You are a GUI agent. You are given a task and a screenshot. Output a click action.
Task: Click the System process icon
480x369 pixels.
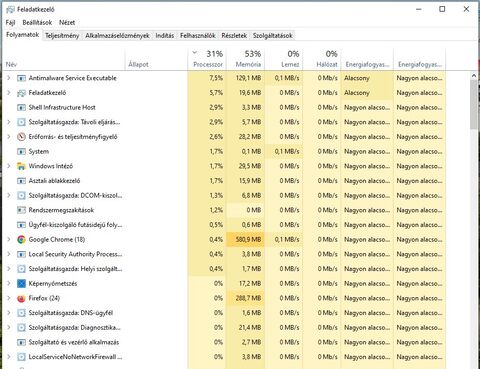(x=21, y=152)
